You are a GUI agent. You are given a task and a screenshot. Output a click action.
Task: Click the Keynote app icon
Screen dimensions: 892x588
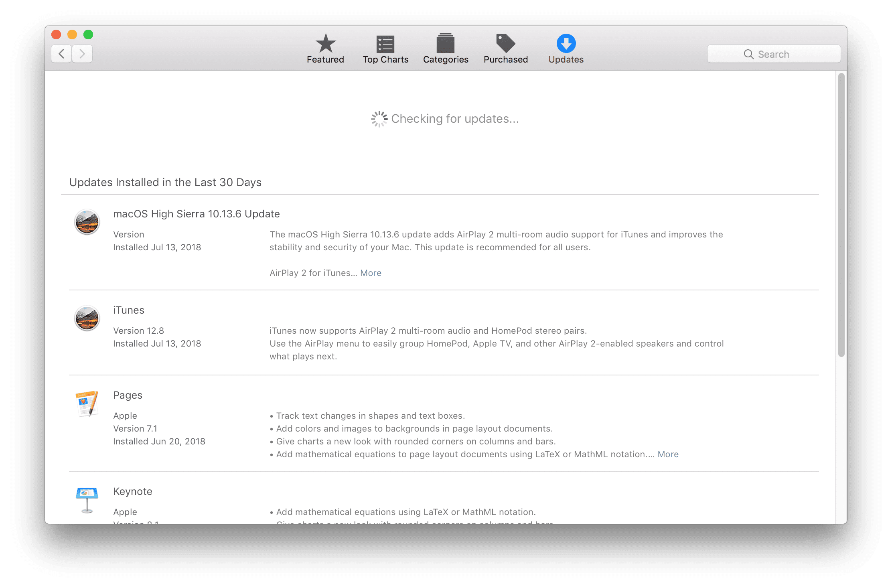point(87,500)
